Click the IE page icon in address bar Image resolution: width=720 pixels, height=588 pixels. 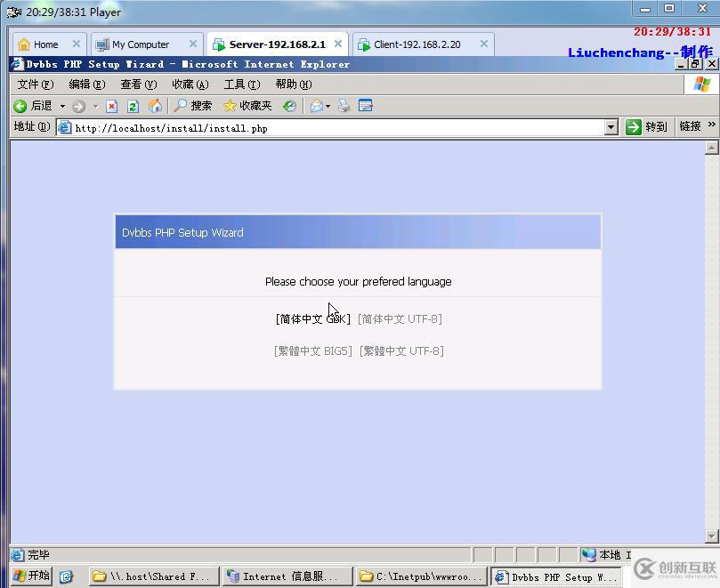tap(65, 127)
